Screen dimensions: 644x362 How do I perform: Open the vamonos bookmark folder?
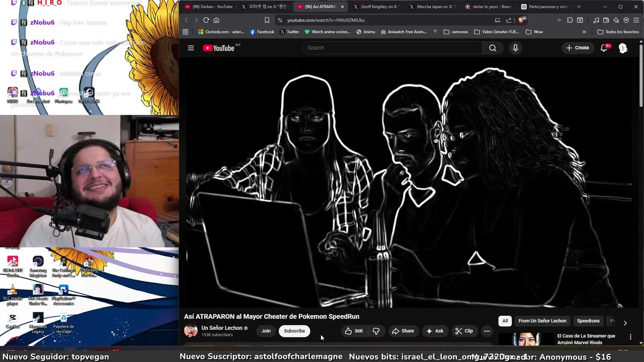pos(456,32)
